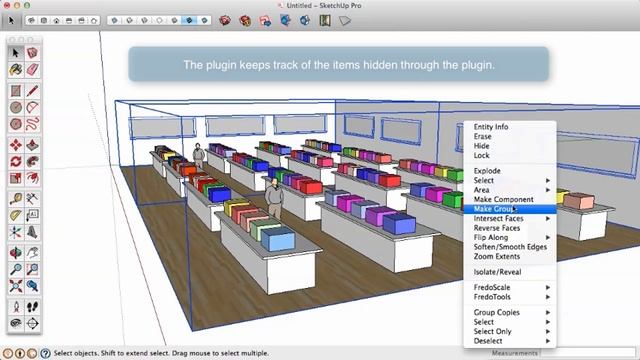Enable Hidden Line face style
Image resolution: width=640 pixels, height=360 pixels.
pos(159,20)
